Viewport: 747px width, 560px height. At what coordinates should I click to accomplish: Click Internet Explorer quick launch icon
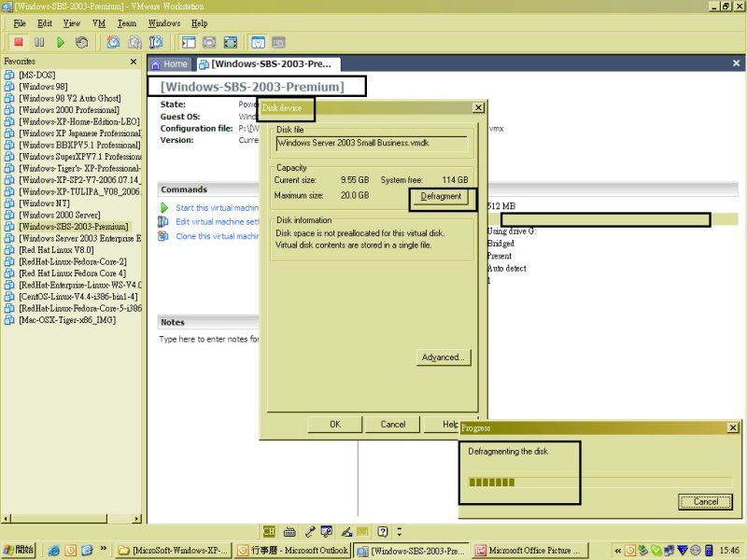(x=54, y=551)
